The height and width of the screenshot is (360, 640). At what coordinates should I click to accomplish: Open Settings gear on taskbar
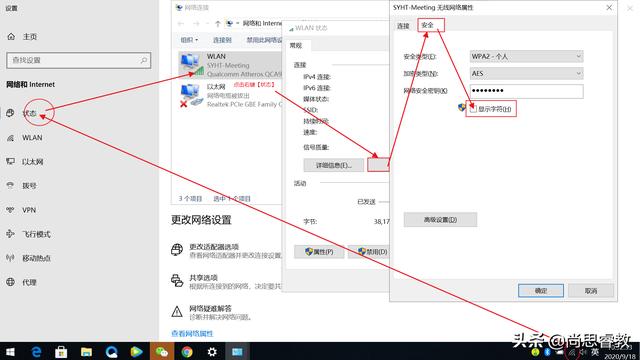(x=212, y=352)
